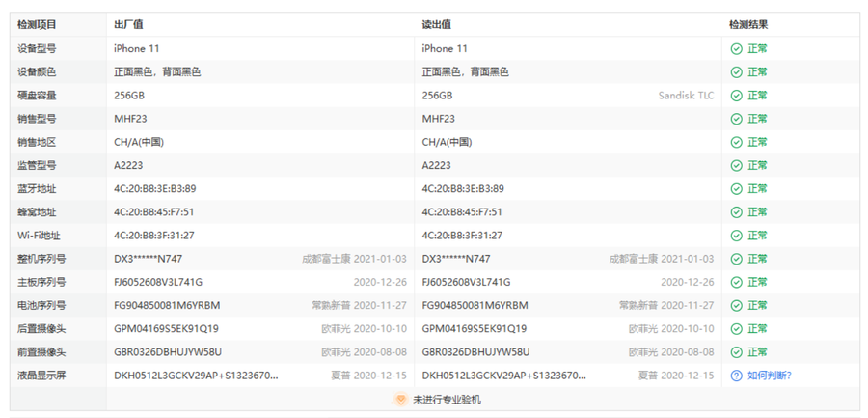Click the blue question mark icon in 液晶显示屏 row
Screen dimensions: 868x418
point(736,376)
